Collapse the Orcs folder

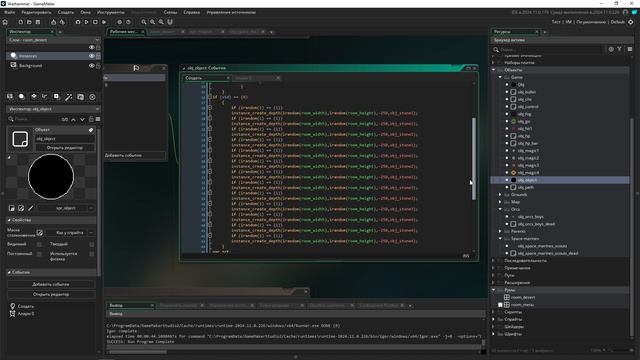point(500,209)
